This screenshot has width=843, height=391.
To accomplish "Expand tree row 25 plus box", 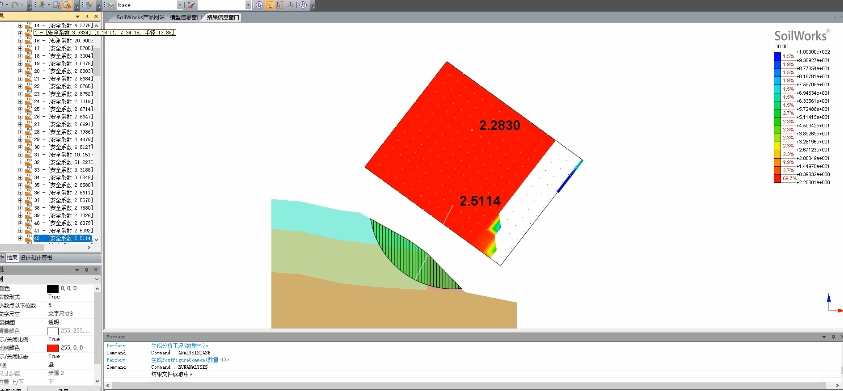I will click(x=20, y=109).
